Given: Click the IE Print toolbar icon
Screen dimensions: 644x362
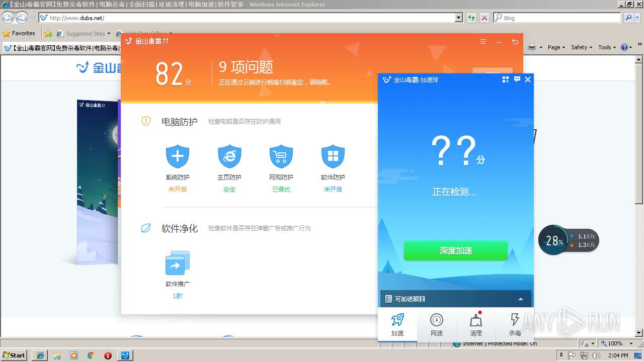Looking at the screenshot, I should (x=532, y=47).
